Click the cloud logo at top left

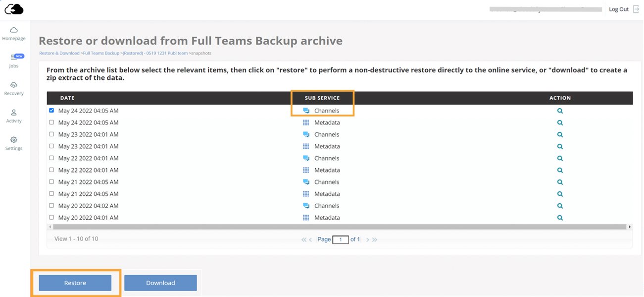tap(14, 9)
